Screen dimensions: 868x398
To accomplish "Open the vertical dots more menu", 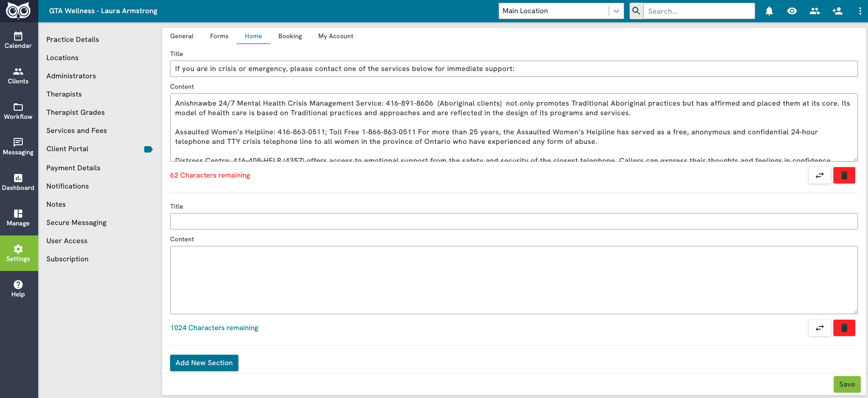I will [x=860, y=11].
